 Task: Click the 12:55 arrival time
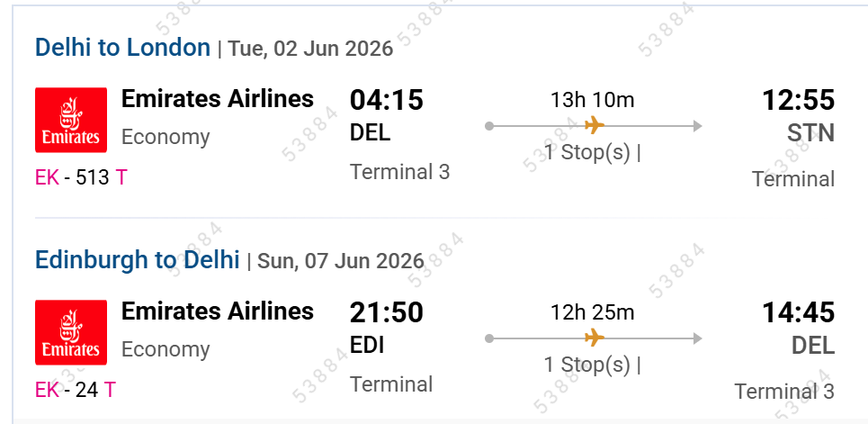coord(798,100)
